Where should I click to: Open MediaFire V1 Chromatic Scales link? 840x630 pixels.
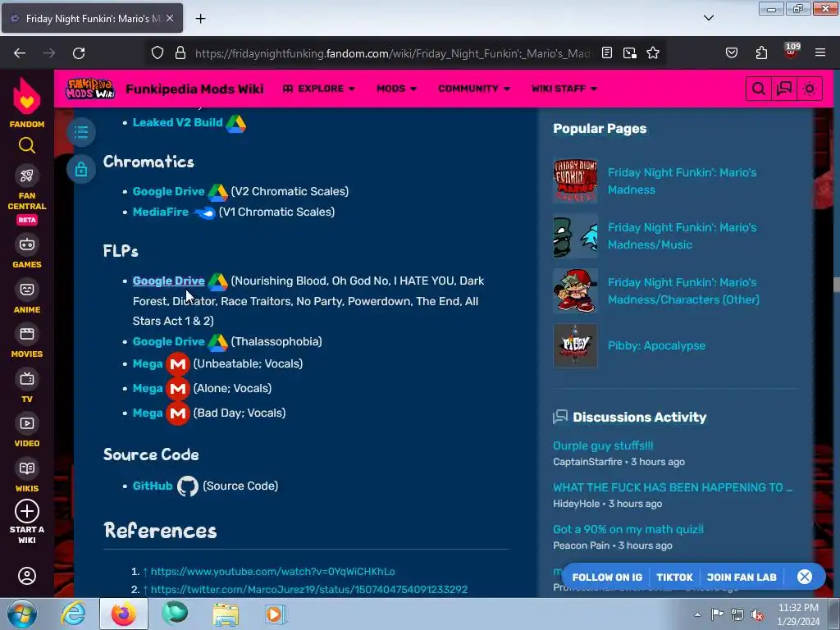pyautogui.click(x=161, y=212)
